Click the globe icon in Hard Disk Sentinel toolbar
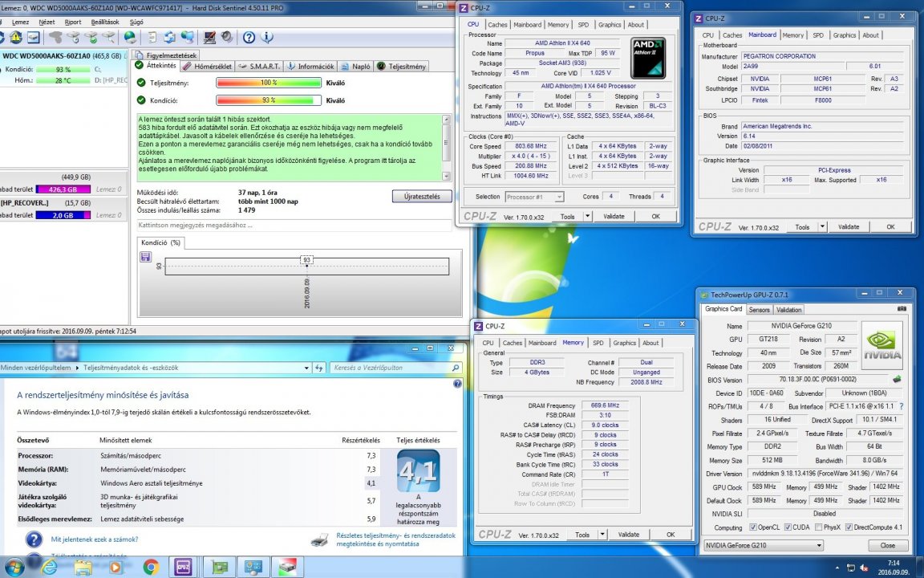 [x=129, y=37]
